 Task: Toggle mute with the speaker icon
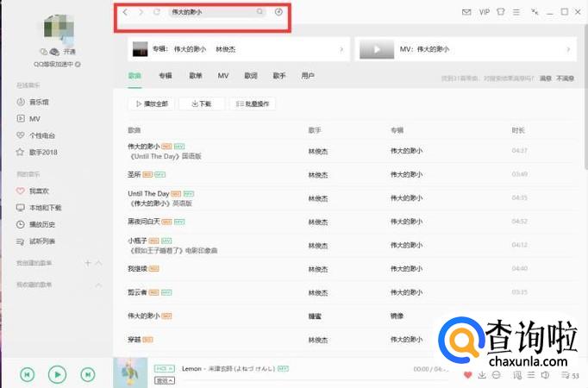pyautogui.click(x=545, y=375)
